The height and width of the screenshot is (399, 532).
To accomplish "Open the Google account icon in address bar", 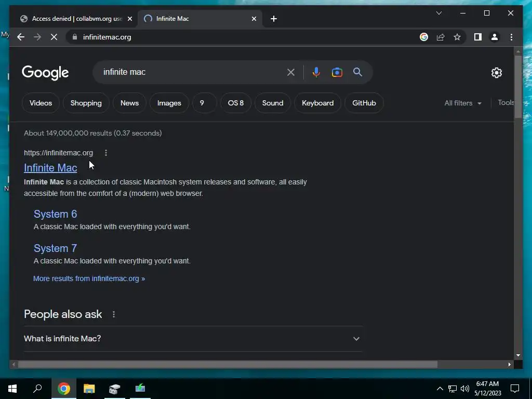I will [424, 37].
